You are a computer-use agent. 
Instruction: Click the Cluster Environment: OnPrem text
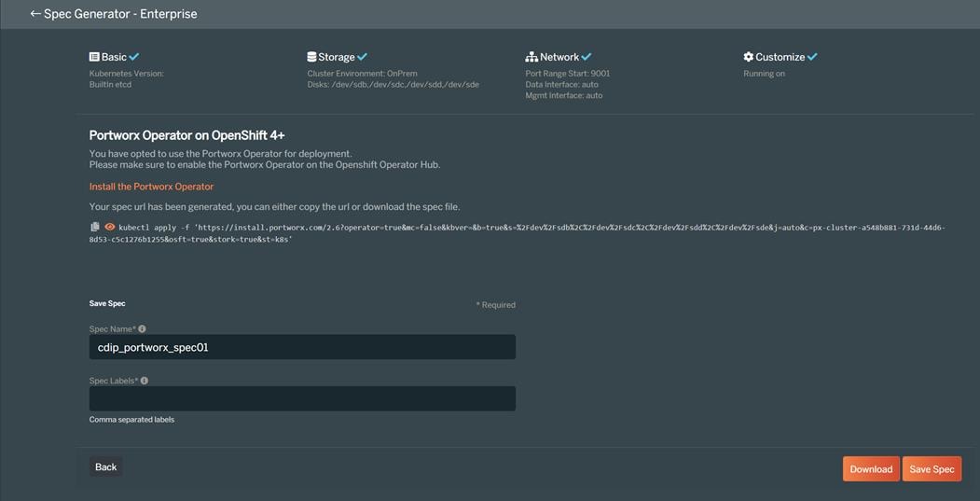point(362,73)
